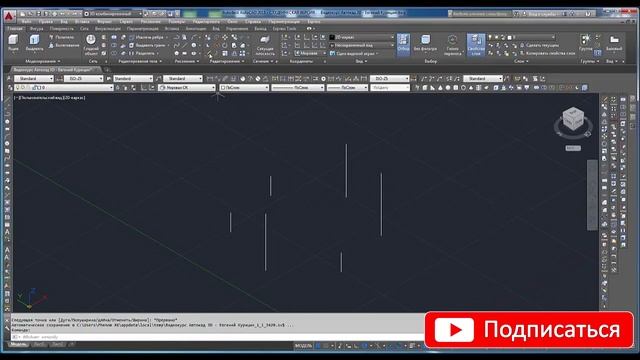
Task: Toggle layer on/off lightbulb in Layers toolbar dropdown
Action: [x=17, y=87]
